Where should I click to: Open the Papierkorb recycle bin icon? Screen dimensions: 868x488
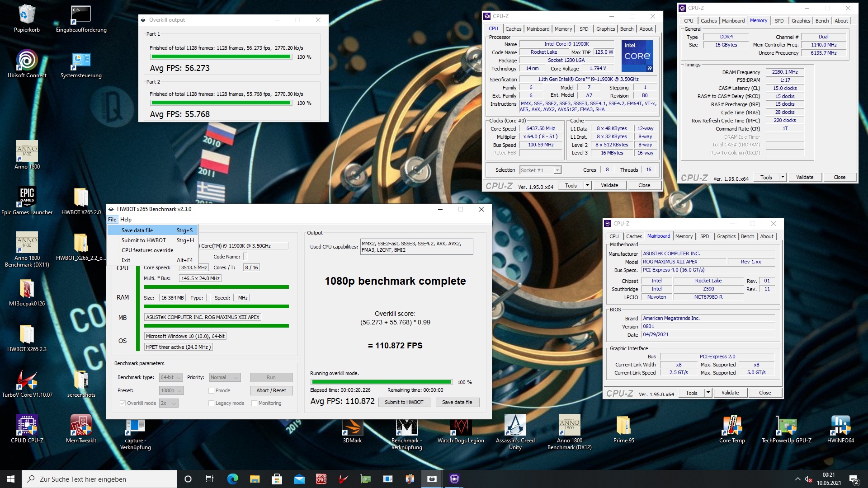click(27, 19)
